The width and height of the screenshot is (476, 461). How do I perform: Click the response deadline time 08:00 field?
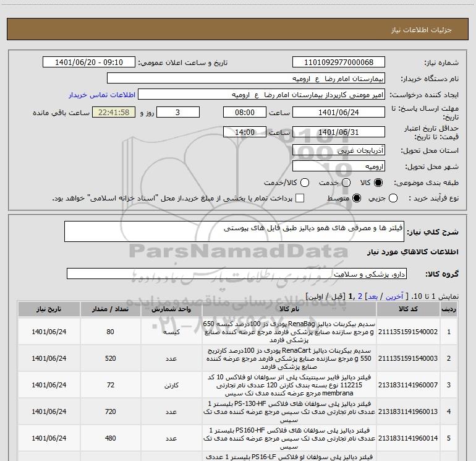coord(245,112)
